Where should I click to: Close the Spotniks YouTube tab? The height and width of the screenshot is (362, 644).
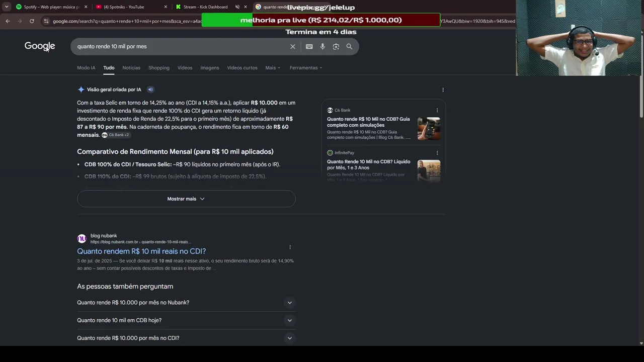[166, 7]
